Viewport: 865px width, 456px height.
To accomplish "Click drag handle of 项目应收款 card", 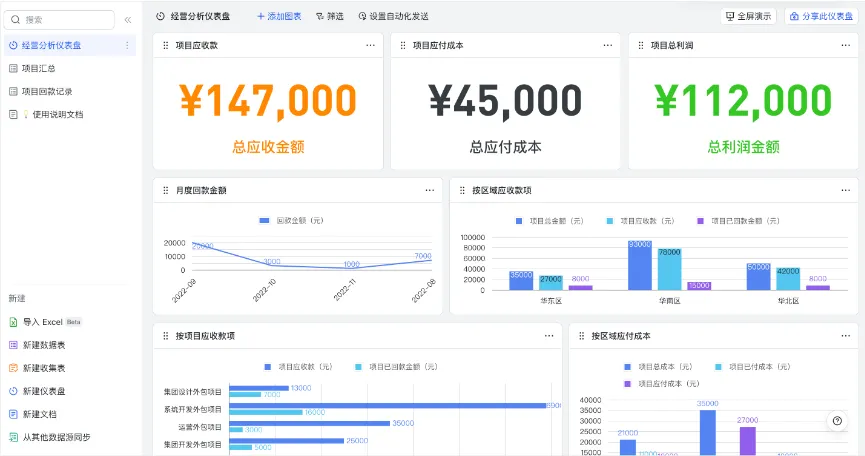I will pyautogui.click(x=165, y=45).
